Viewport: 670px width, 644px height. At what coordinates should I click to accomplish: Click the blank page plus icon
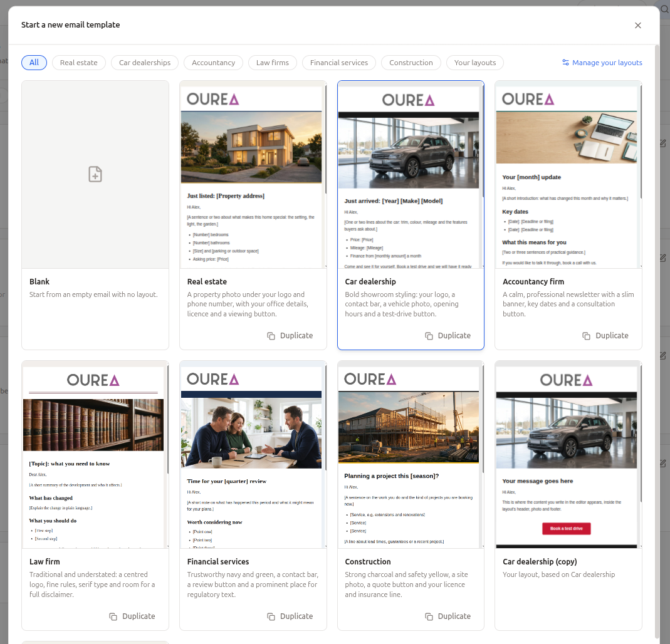(95, 174)
